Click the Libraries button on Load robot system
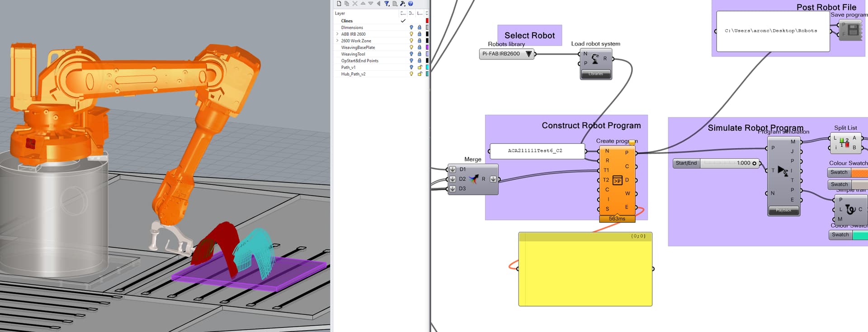868x332 pixels. click(x=596, y=74)
